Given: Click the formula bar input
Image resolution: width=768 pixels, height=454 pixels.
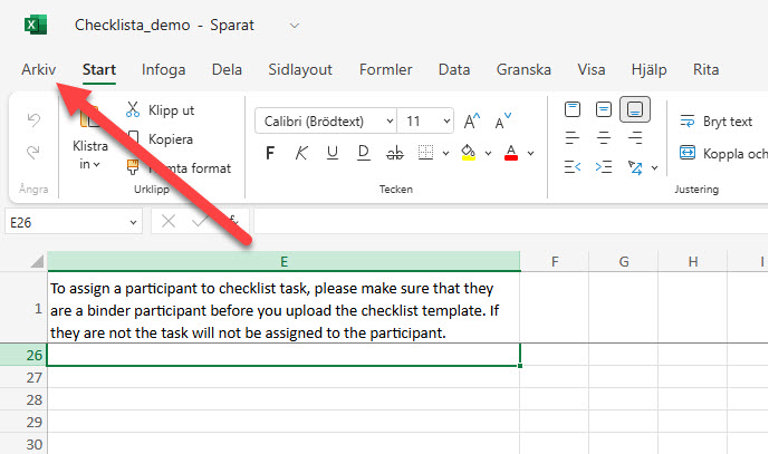Looking at the screenshot, I should [x=511, y=221].
